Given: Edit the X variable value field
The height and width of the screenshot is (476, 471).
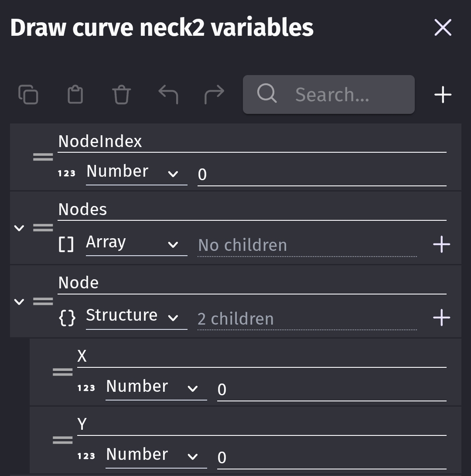Looking at the screenshot, I should click(x=331, y=389).
